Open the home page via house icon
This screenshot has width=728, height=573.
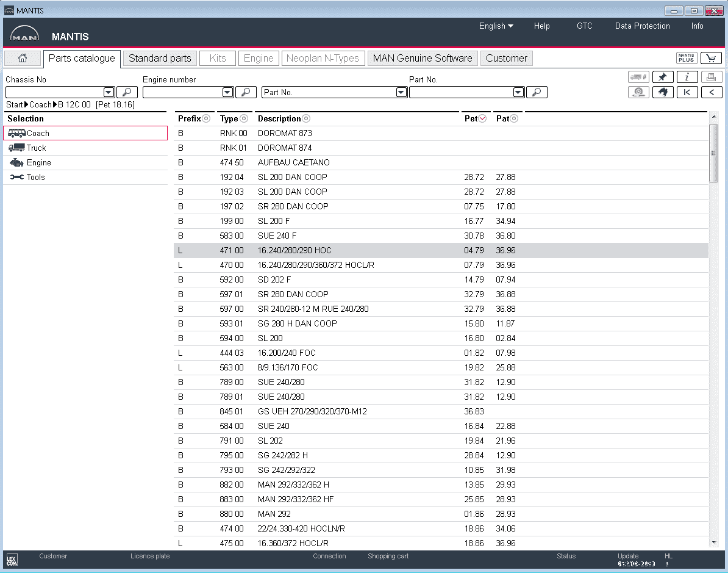tap(23, 58)
